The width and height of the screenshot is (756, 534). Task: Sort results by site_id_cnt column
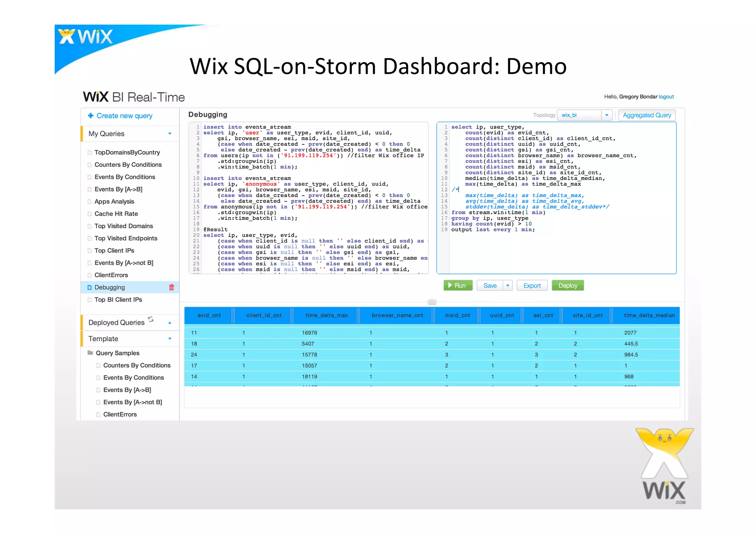[x=587, y=316]
